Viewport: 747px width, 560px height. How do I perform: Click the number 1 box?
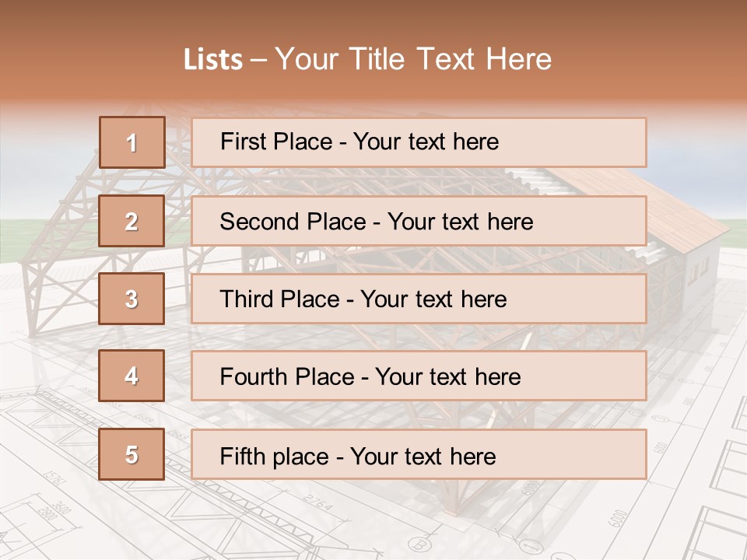click(x=132, y=142)
